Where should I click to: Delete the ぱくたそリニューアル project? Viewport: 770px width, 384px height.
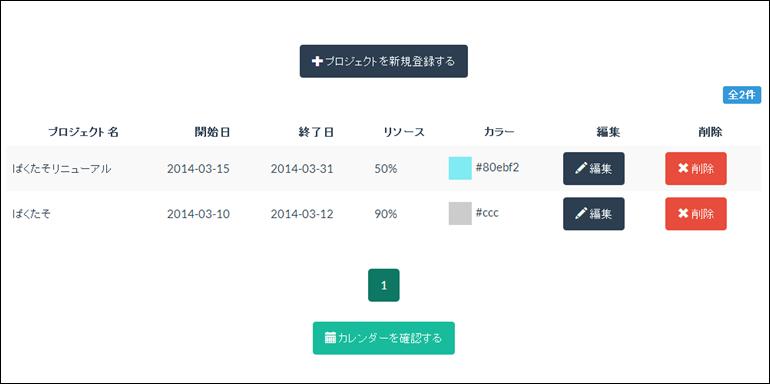tap(696, 168)
